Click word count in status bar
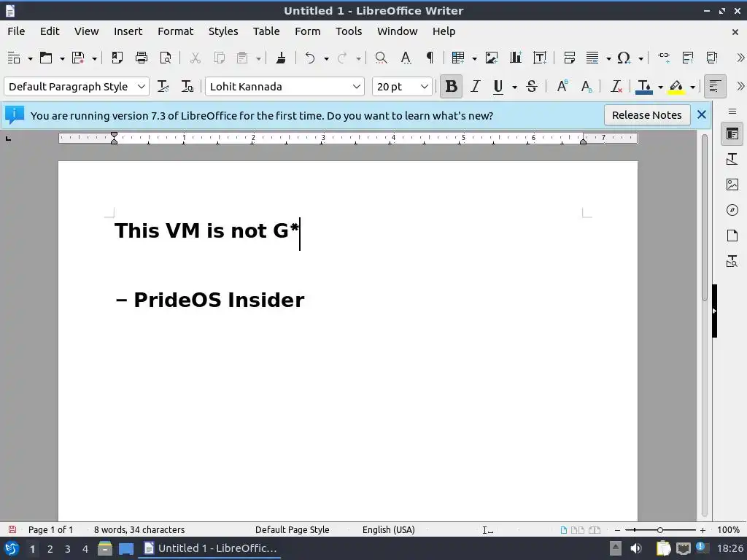The height and width of the screenshot is (560, 747). [x=139, y=530]
